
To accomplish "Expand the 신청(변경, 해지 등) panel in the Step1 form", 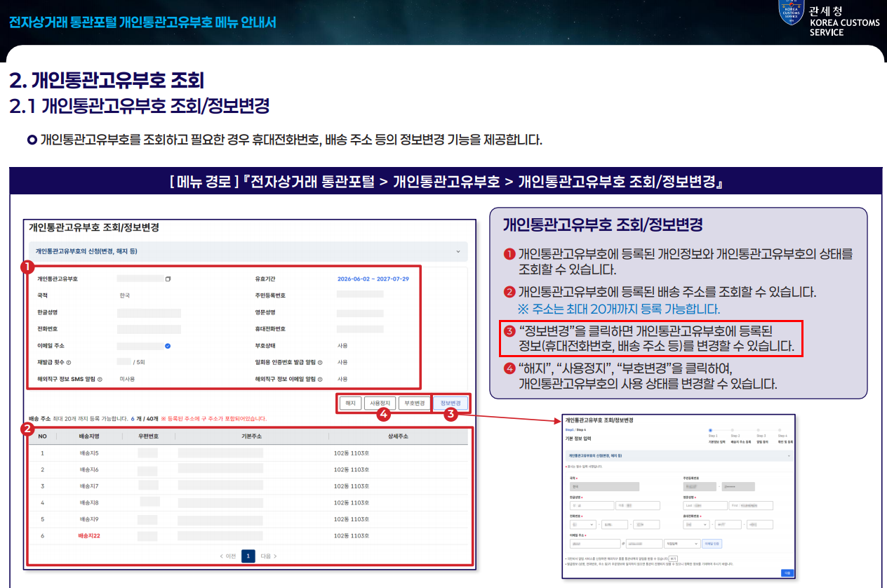I will coord(679,456).
